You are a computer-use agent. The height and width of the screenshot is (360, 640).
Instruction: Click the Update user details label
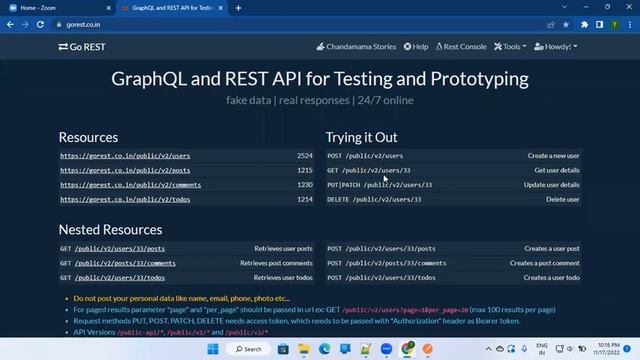(552, 184)
